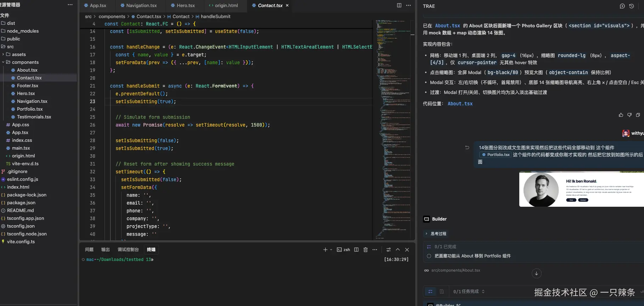This screenshot has height=306, width=644.
Task: Toggle the task list view button
Action: (x=430, y=291)
